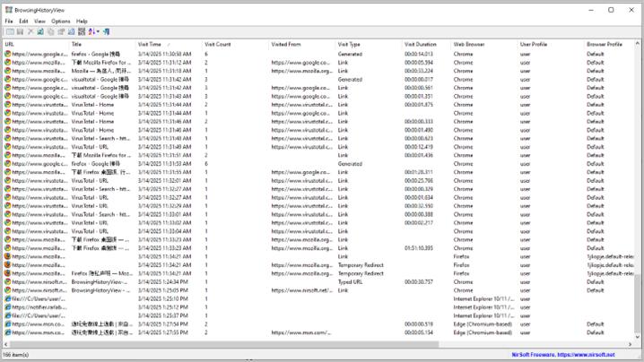
Task: Click the BrowsingHistoryView app icon in the title bar
Action: click(x=9, y=10)
